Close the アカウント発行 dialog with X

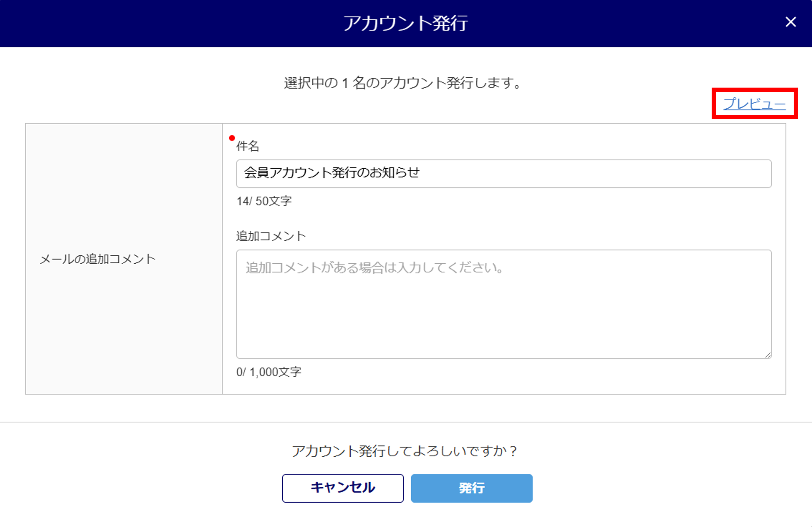pos(790,22)
